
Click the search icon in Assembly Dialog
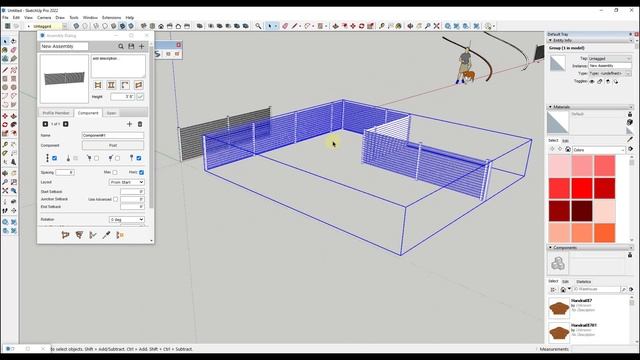coord(121,47)
